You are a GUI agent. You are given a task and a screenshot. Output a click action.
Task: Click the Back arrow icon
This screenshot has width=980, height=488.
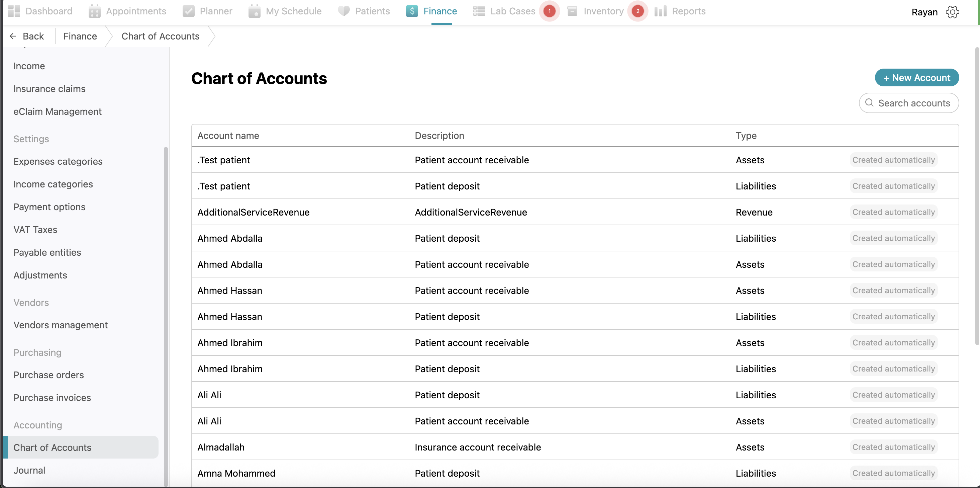(x=13, y=36)
